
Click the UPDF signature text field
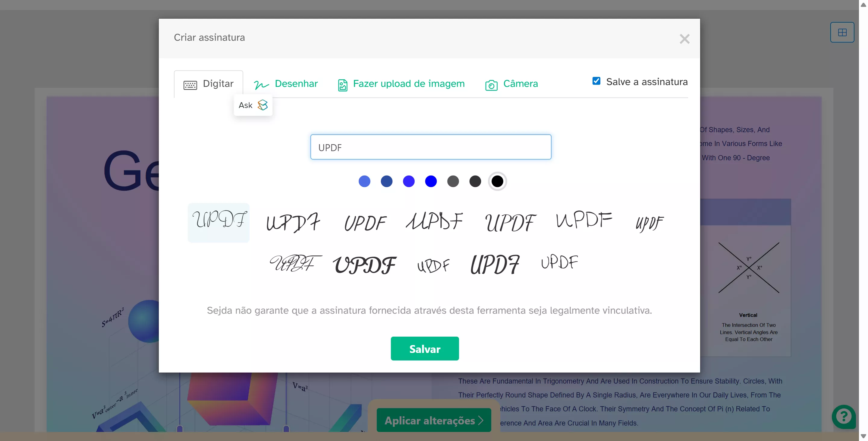pyautogui.click(x=430, y=147)
